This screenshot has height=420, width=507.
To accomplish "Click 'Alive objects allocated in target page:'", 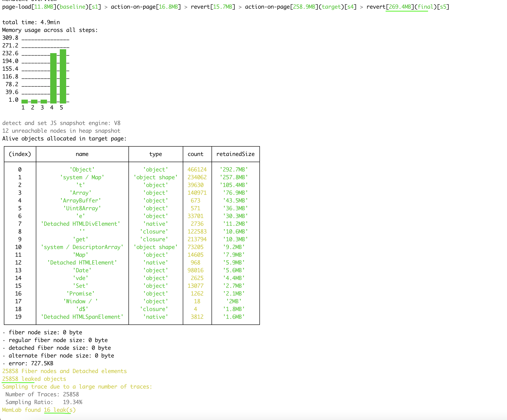I will click(65, 138).
